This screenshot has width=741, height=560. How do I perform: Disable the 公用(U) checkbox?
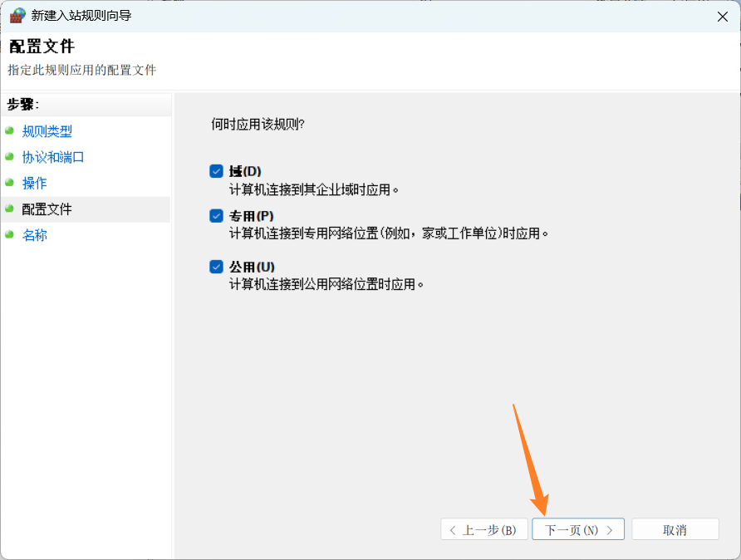coord(217,267)
